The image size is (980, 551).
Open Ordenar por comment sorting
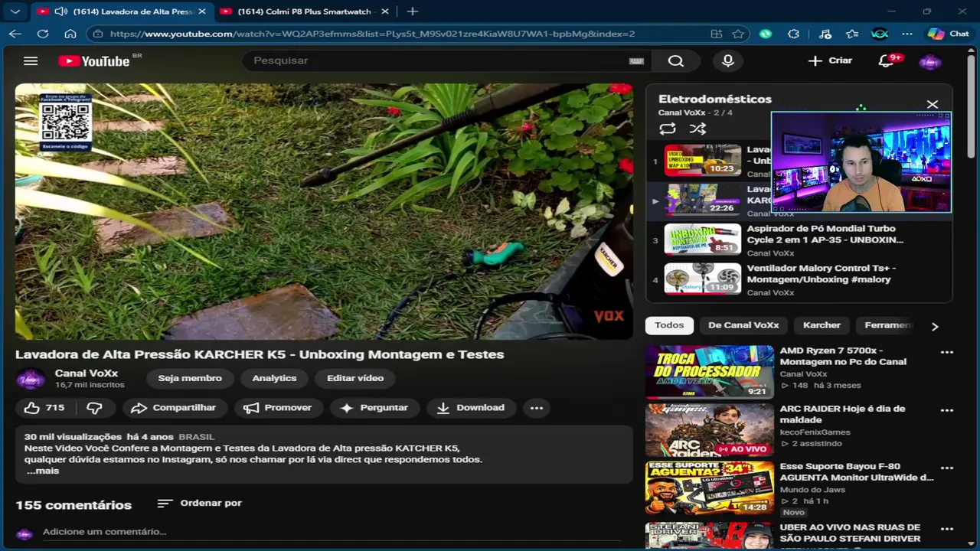(x=199, y=504)
